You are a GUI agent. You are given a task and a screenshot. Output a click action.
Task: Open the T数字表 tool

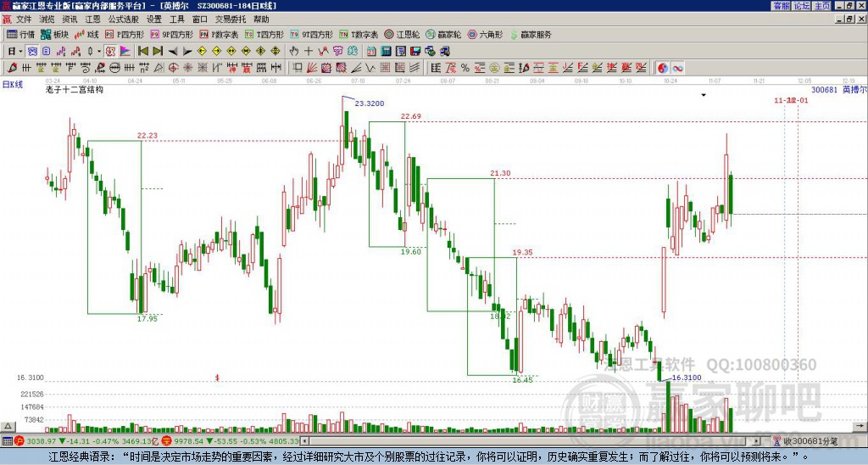point(359,34)
